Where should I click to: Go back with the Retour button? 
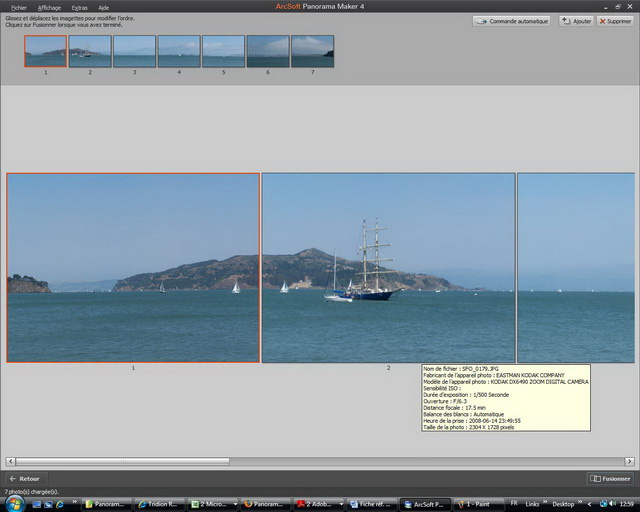click(25, 479)
